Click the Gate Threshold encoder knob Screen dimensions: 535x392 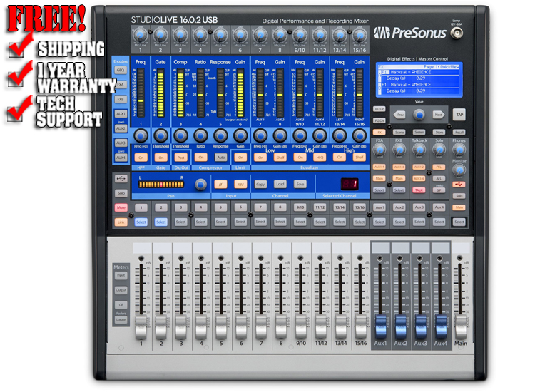(x=160, y=135)
